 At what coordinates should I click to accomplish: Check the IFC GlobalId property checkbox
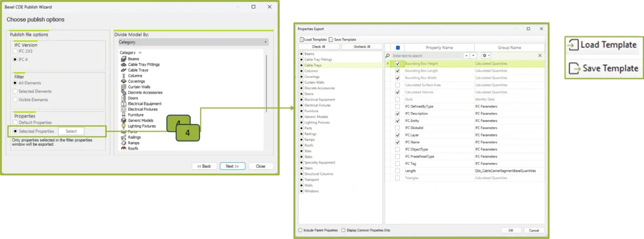397,128
